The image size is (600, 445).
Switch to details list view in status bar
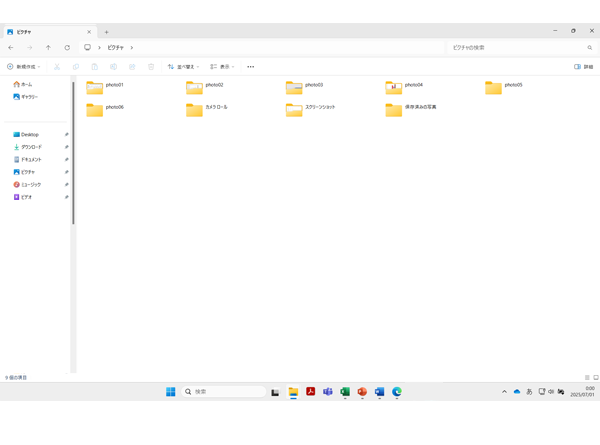click(587, 378)
